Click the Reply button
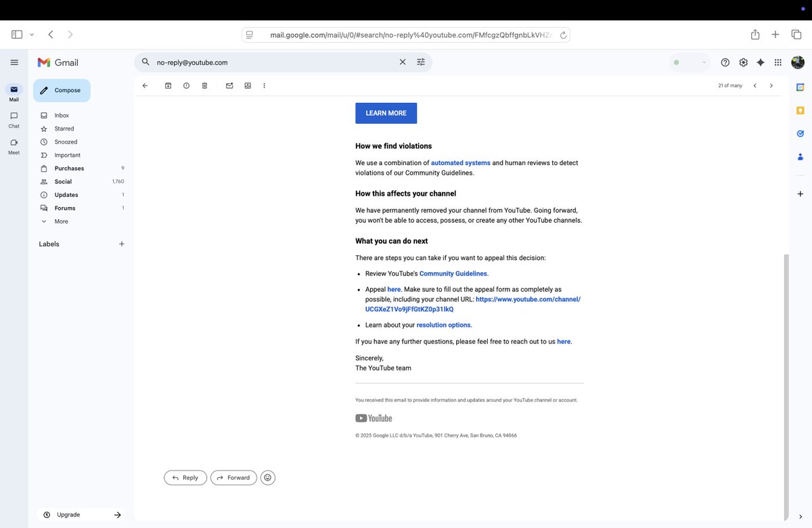This screenshot has width=812, height=528. pos(185,478)
